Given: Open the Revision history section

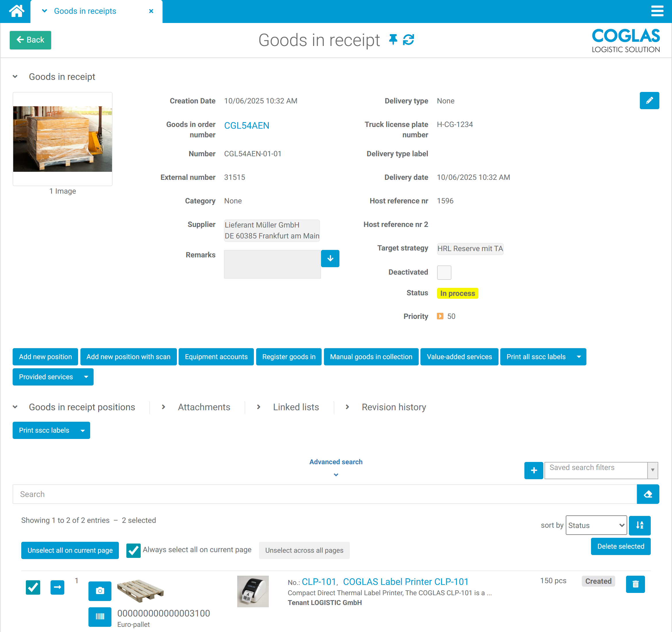Looking at the screenshot, I should click(393, 407).
